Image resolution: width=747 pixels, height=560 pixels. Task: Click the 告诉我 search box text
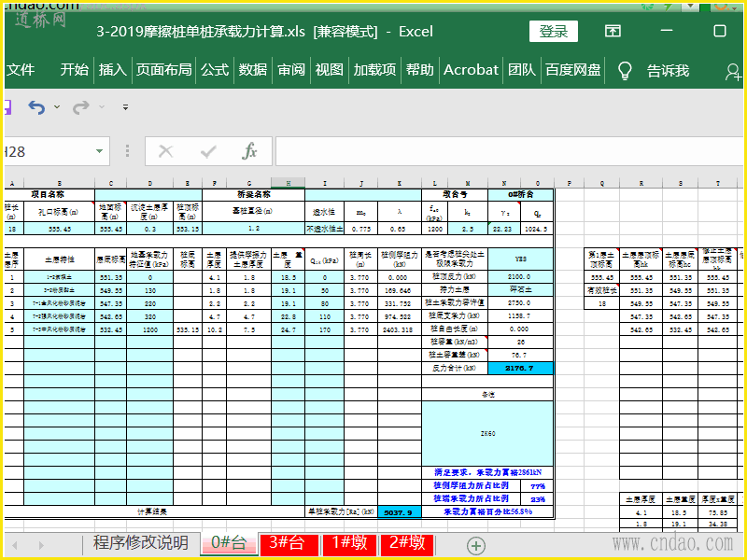coord(668,71)
